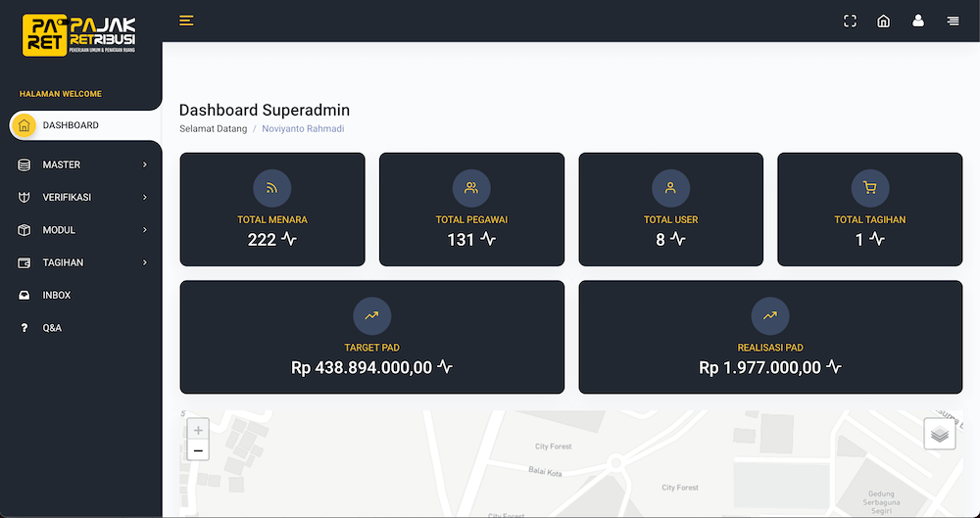This screenshot has width=980, height=518.
Task: Open the home icon in top bar
Action: click(883, 21)
